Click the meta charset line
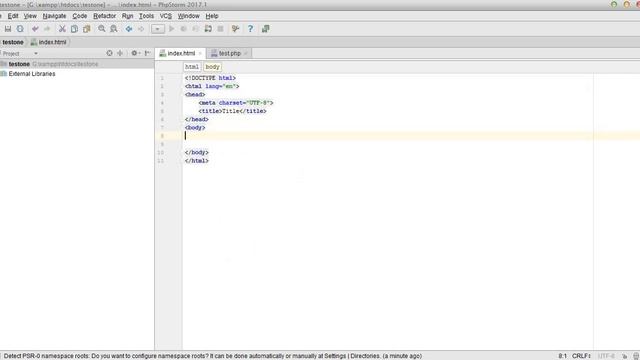The image size is (640, 360). coord(236,103)
